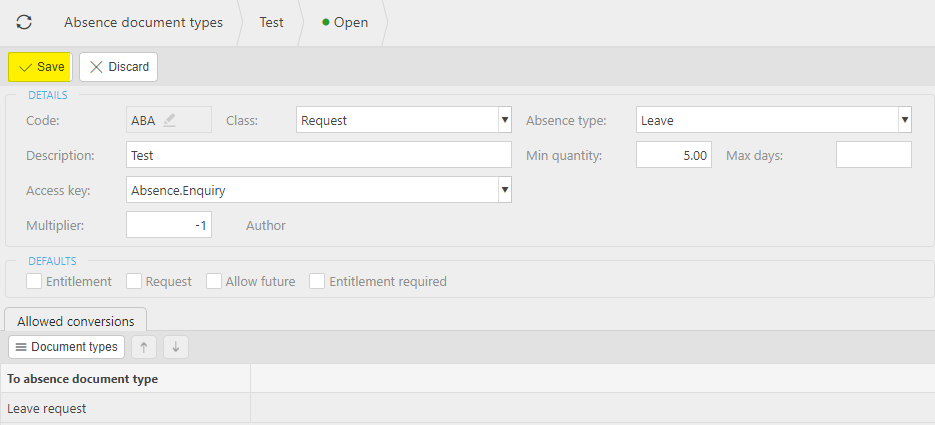The width and height of the screenshot is (935, 425).
Task: Open the Access key dropdown arrow
Action: [505, 190]
